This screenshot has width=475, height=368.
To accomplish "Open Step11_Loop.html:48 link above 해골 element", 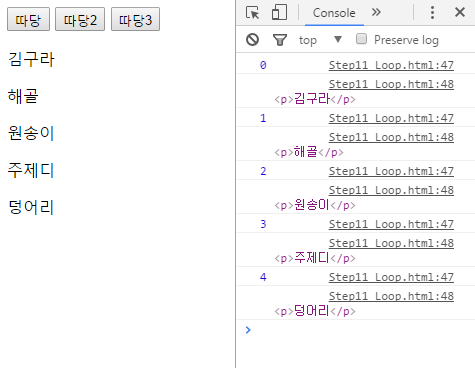I will pos(391,137).
